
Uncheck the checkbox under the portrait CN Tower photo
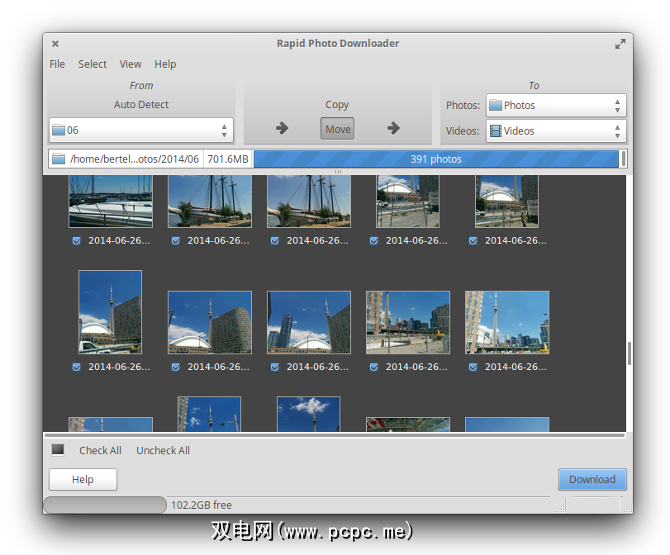pyautogui.click(x=76, y=367)
